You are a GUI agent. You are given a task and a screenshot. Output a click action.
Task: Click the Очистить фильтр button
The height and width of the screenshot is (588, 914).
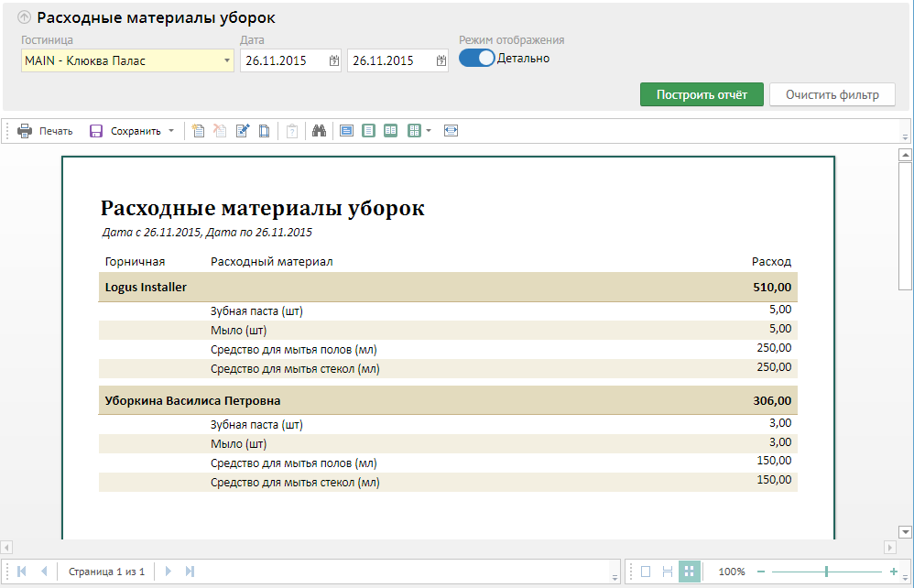click(x=832, y=94)
